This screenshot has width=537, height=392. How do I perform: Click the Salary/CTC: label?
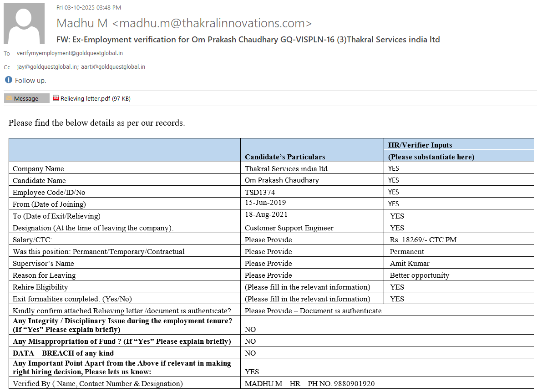click(32, 239)
